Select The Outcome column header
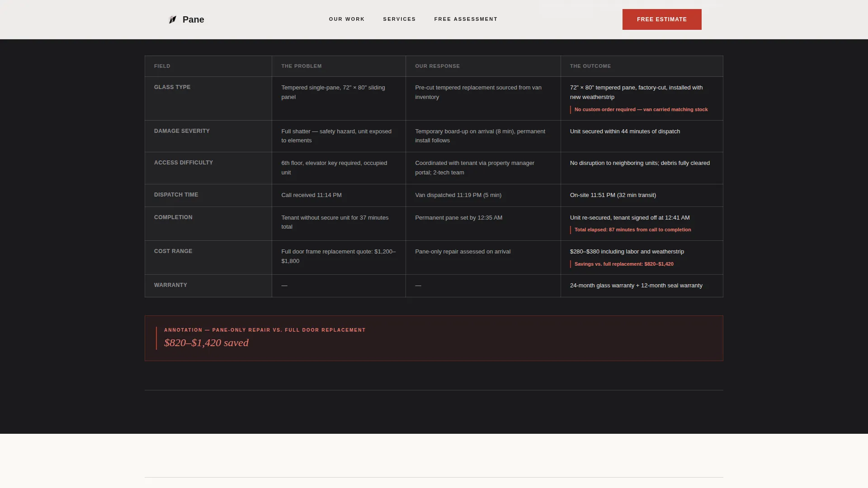The width and height of the screenshot is (868, 488). (x=590, y=66)
